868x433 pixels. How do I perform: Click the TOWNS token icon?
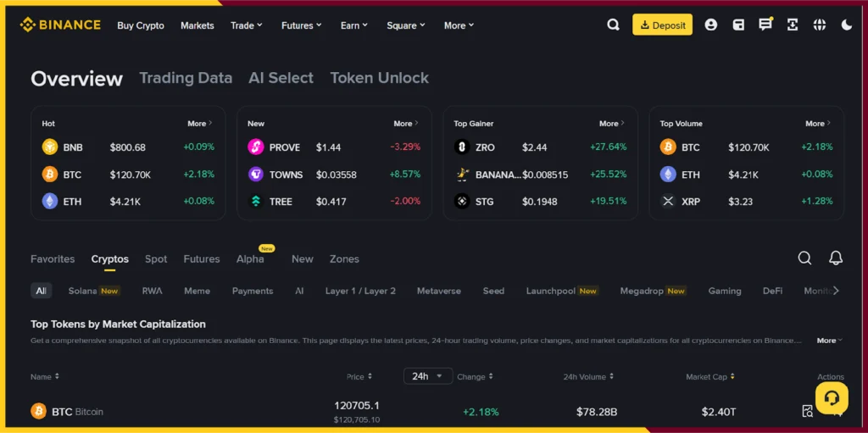coord(256,175)
